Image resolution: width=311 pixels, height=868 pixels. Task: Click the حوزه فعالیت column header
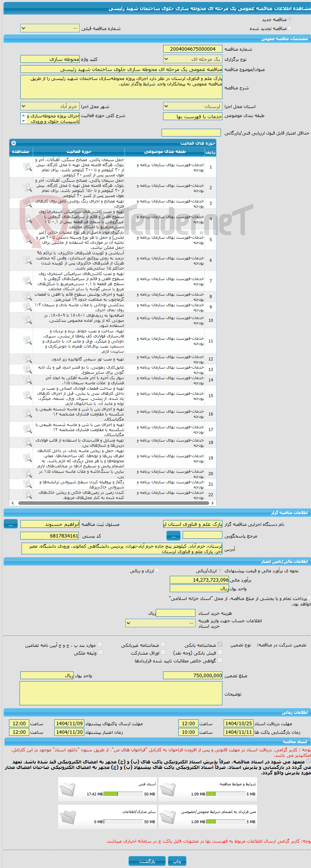pos(79,152)
